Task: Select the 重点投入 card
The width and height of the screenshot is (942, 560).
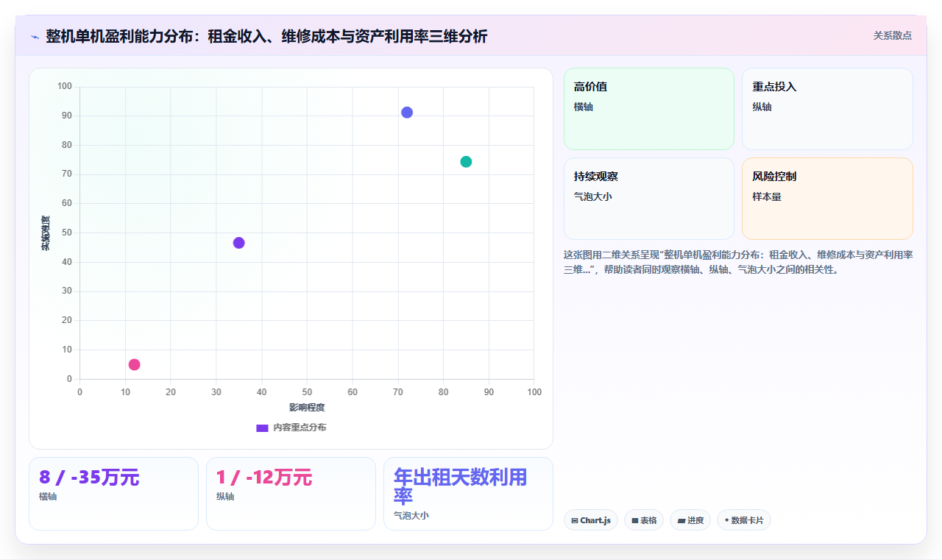Action: click(827, 109)
